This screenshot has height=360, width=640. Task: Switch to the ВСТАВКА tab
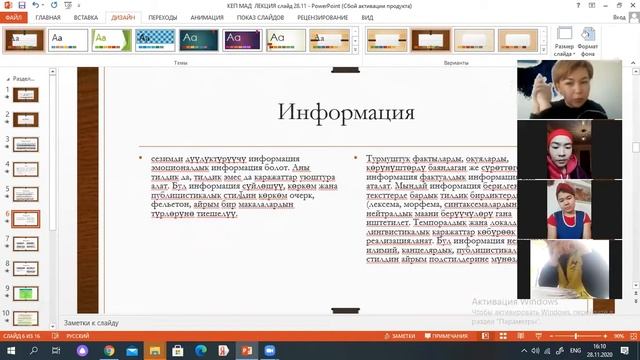86,18
